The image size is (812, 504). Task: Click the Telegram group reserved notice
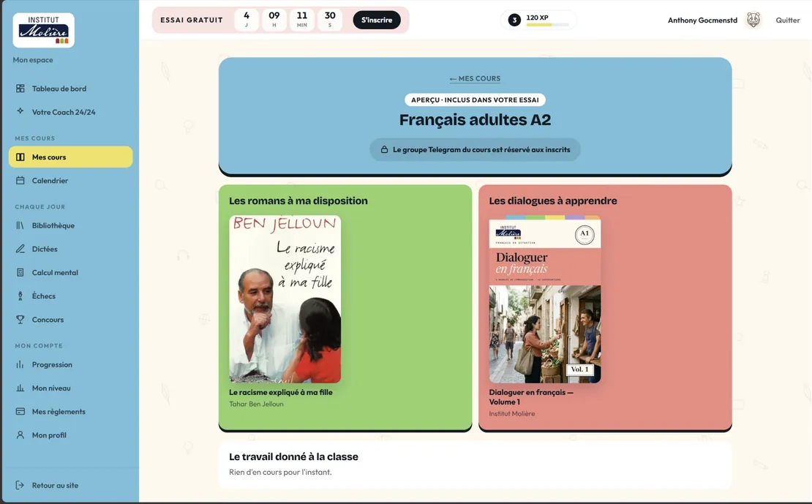[475, 150]
